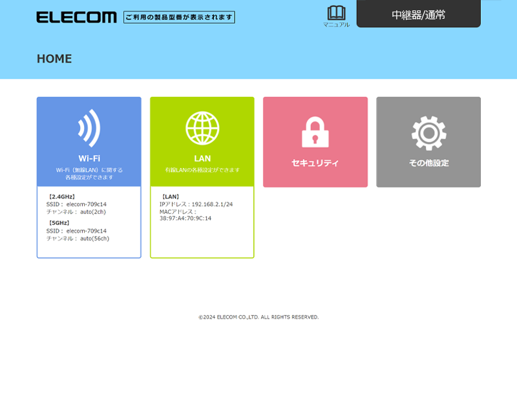Click the security padlock icon
Viewport: 517px width, 420px height.
315,132
